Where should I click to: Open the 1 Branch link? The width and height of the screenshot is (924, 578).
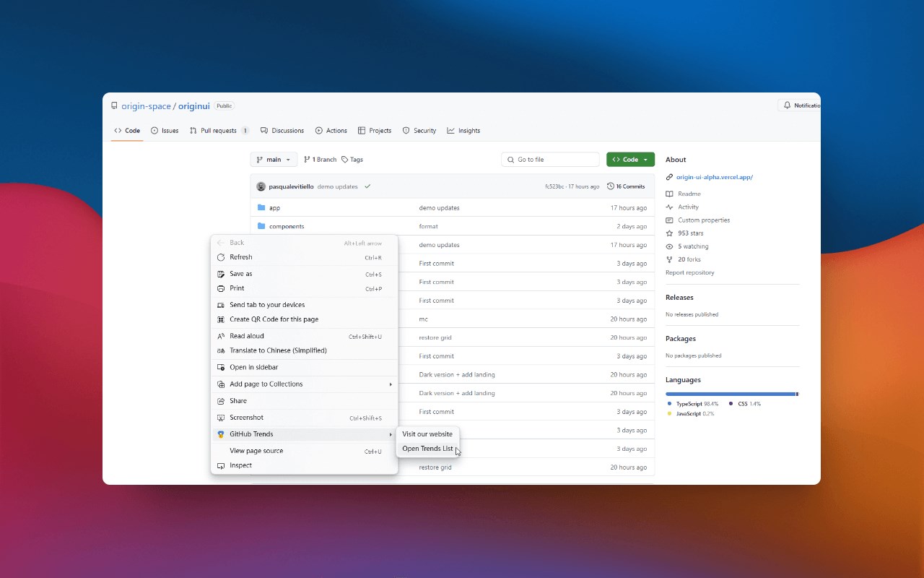(x=320, y=160)
